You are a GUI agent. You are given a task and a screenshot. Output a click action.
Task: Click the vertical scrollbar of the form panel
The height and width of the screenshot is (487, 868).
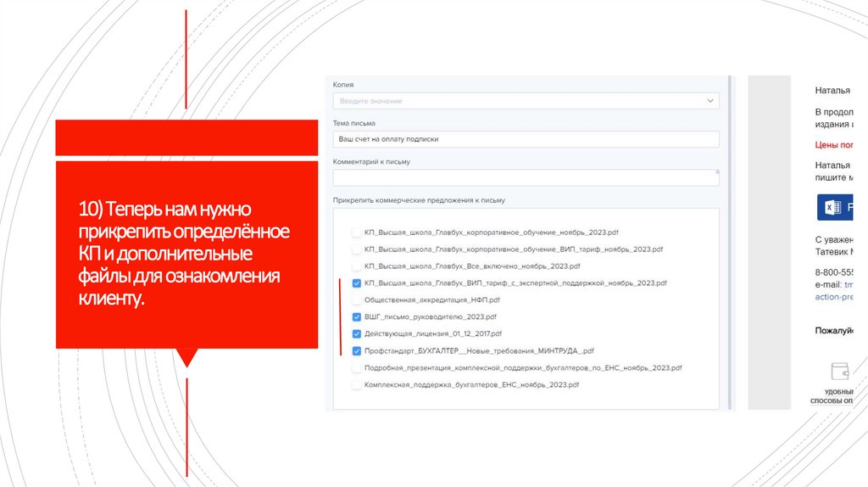730,243
